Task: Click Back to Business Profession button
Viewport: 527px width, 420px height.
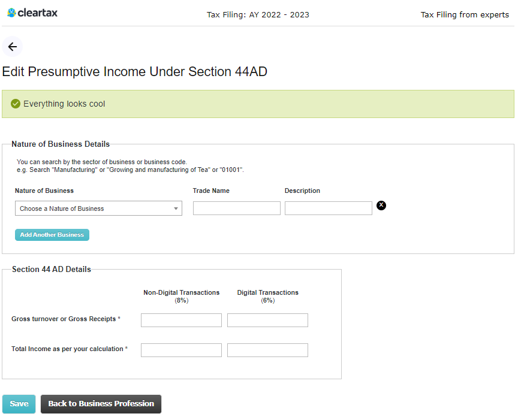Action: tap(101, 404)
